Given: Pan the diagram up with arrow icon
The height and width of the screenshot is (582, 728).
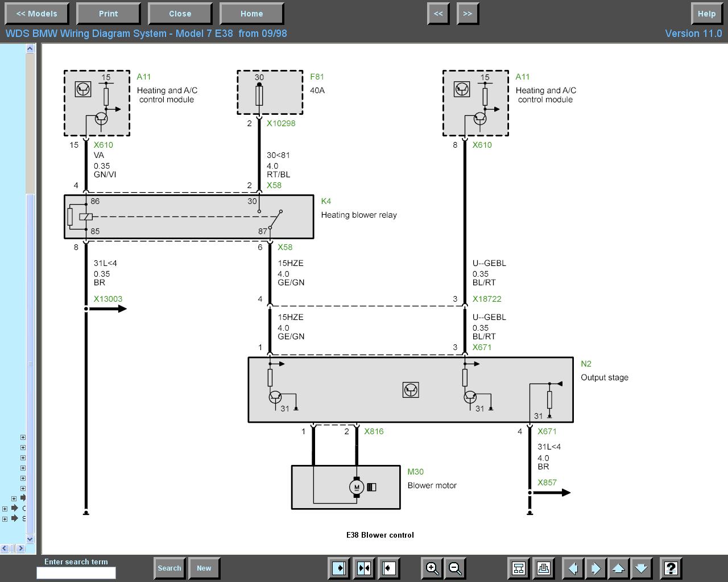Looking at the screenshot, I should point(619,568).
